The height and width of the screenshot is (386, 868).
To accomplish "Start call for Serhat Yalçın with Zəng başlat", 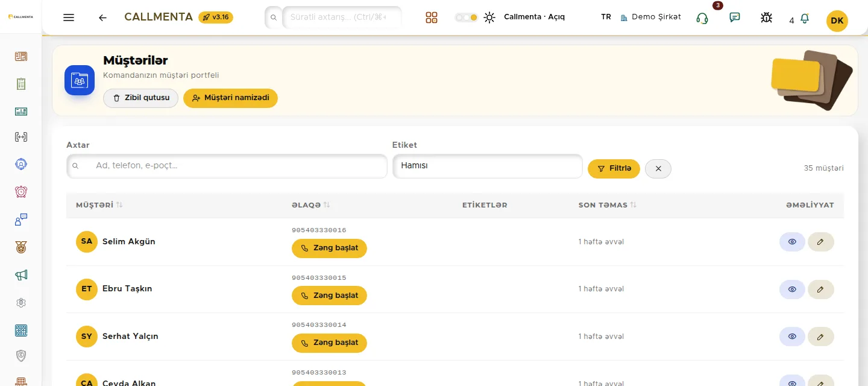I will (329, 343).
